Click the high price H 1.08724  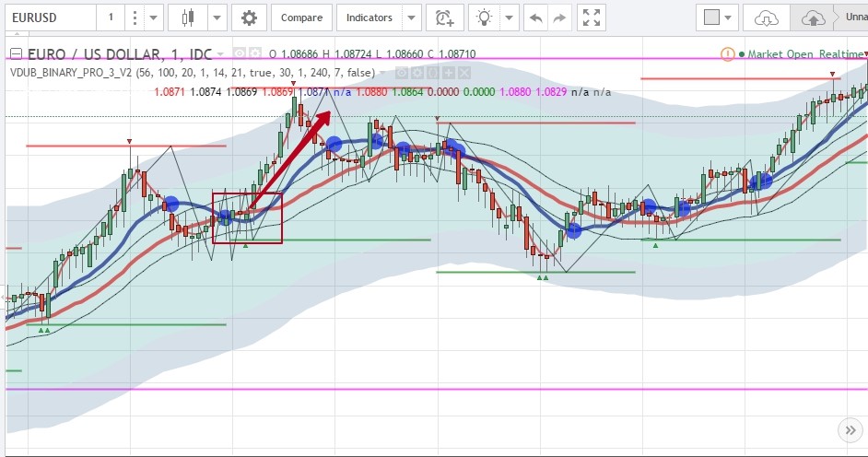tap(346, 54)
